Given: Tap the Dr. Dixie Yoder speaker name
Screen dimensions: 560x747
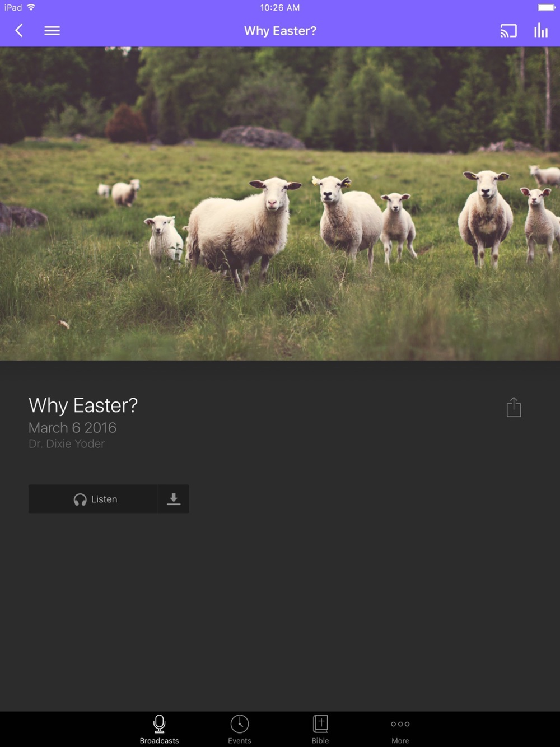Looking at the screenshot, I should (x=67, y=443).
